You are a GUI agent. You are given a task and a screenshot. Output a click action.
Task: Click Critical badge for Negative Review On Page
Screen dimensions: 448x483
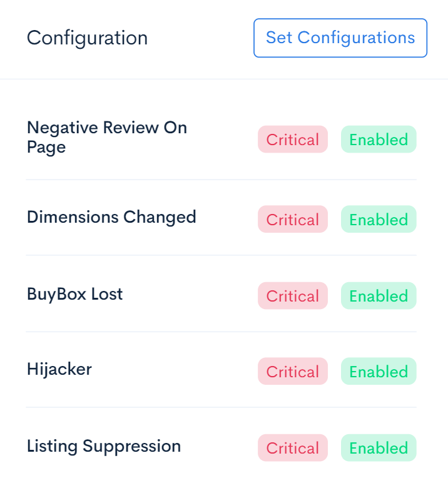pyautogui.click(x=293, y=140)
